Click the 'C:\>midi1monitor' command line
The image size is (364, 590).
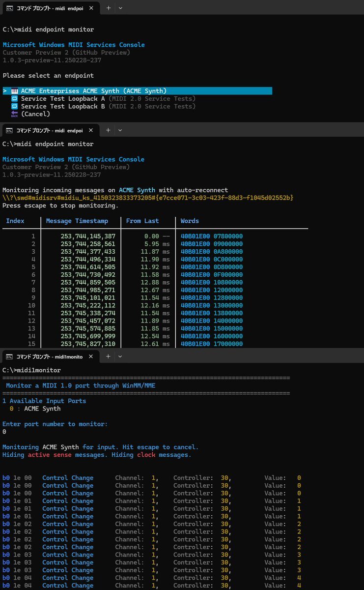(31, 370)
